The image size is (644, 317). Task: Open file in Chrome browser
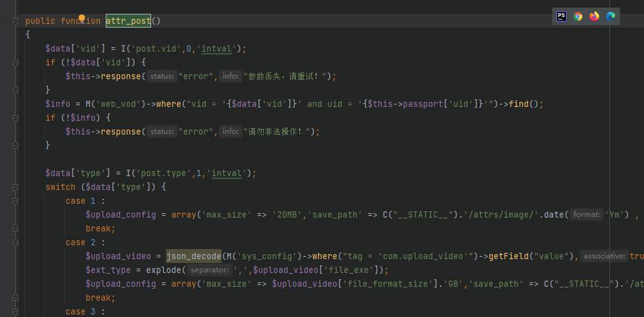click(578, 16)
